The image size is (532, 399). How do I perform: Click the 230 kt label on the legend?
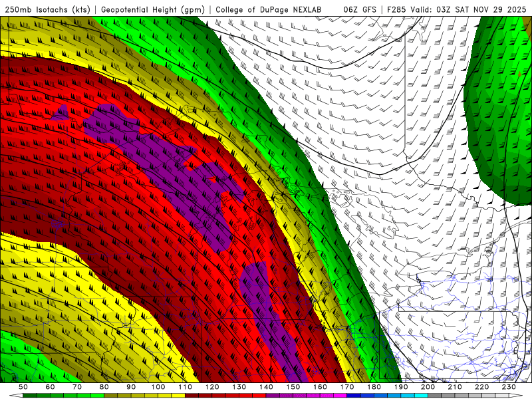(x=509, y=387)
